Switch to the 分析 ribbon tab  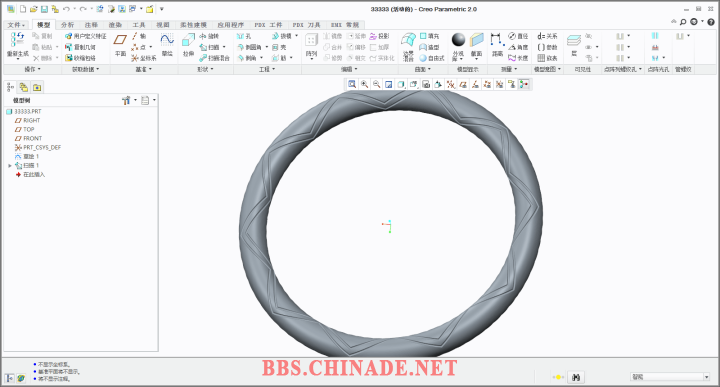click(x=68, y=25)
